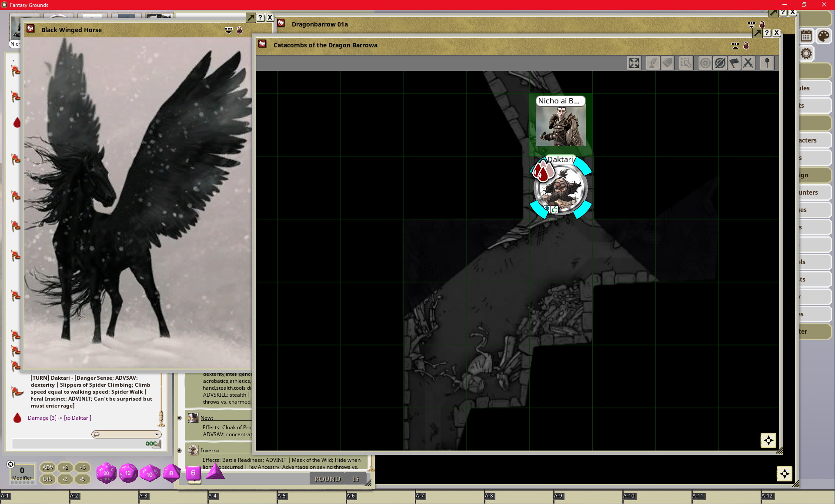Click the target reticle icon above the Modifier box
Screen dimensions: 835x504
click(11, 464)
